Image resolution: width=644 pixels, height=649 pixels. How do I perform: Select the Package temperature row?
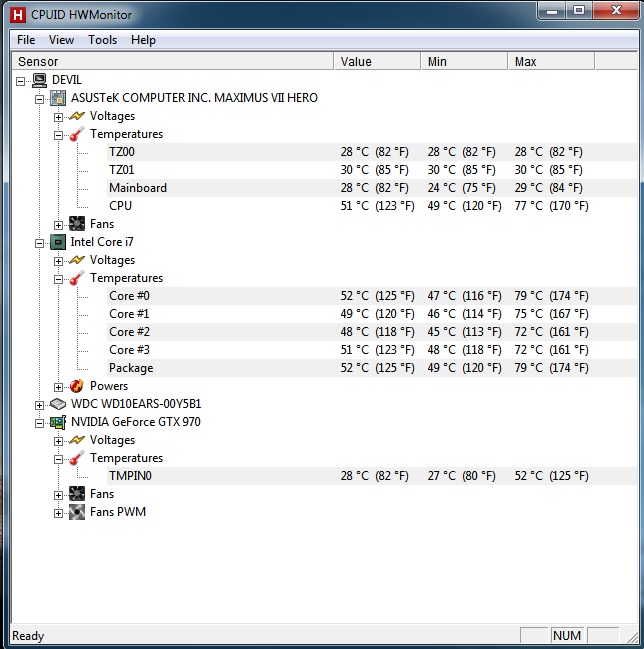point(371,368)
